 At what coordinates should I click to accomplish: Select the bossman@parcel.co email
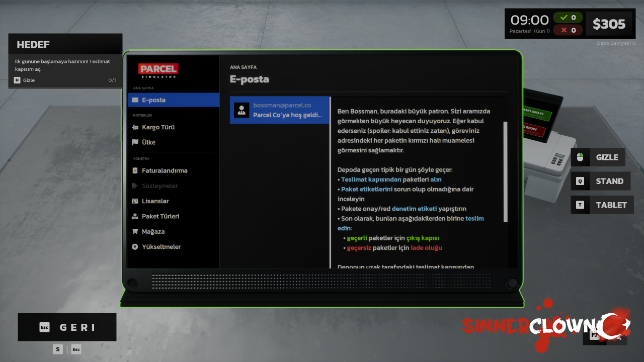[x=280, y=110]
